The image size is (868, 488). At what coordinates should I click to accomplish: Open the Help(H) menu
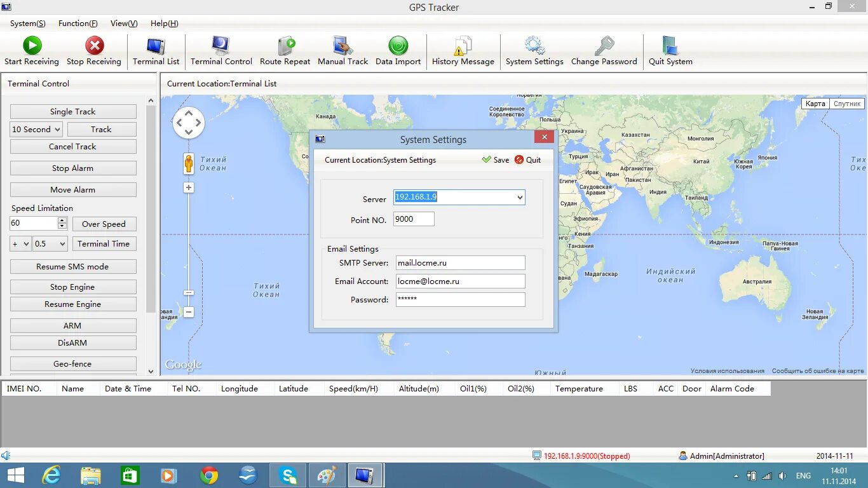pyautogui.click(x=165, y=24)
